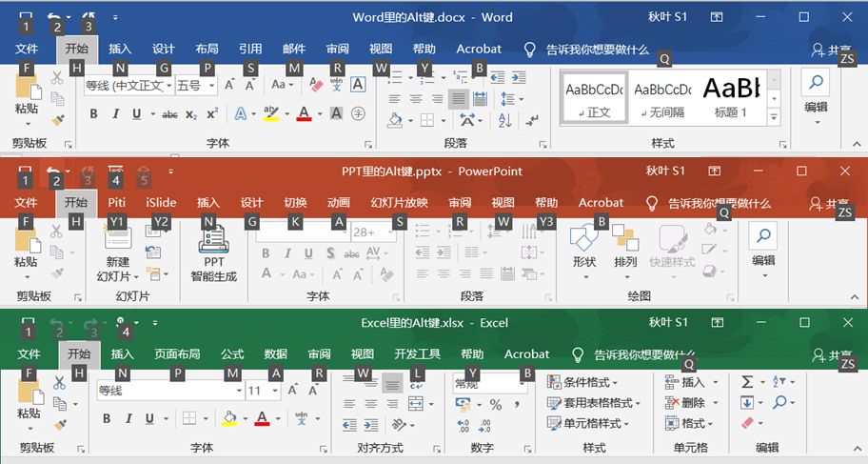Click Excel borders icon

pyautogui.click(x=189, y=418)
